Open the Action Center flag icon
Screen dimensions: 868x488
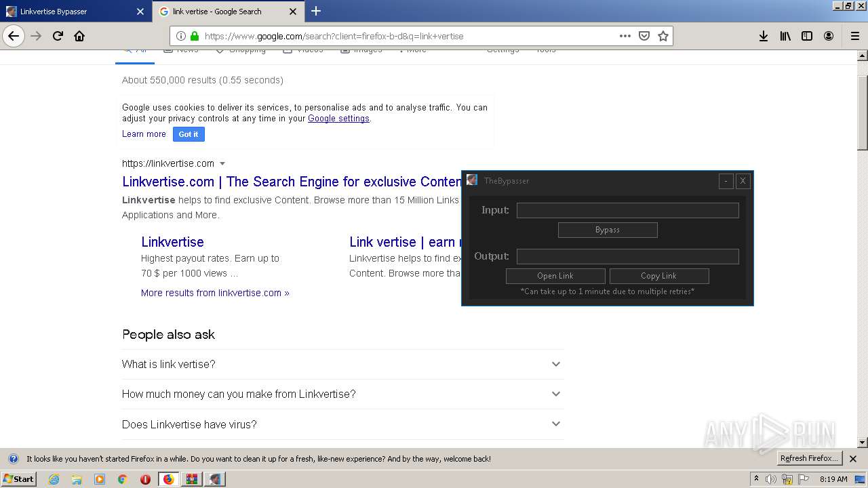(804, 479)
